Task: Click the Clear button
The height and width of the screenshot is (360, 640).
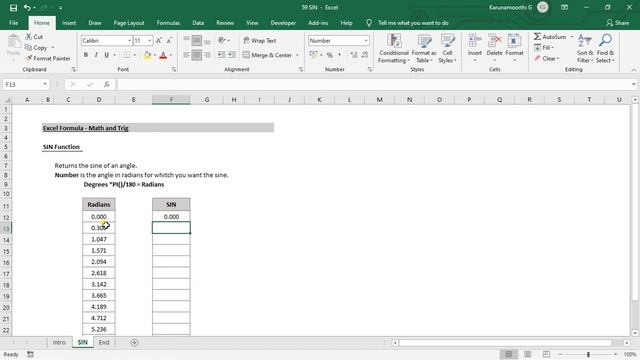Action: point(546,58)
